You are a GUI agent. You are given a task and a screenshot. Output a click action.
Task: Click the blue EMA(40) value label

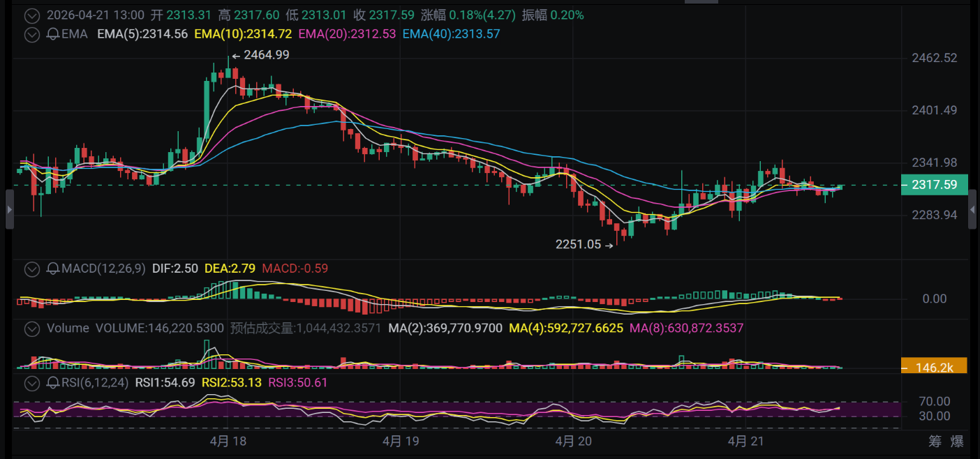click(x=451, y=33)
